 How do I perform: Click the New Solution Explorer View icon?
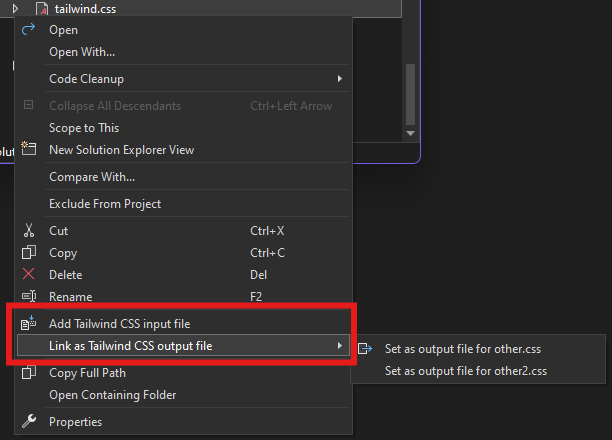[28, 148]
